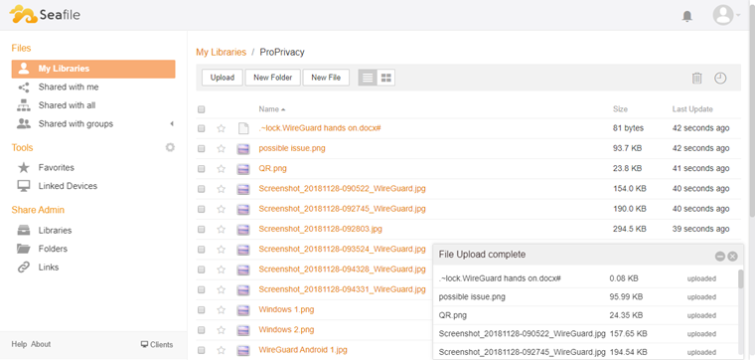The width and height of the screenshot is (755, 360).
Task: Minimize the File Upload complete panel
Action: (x=720, y=257)
